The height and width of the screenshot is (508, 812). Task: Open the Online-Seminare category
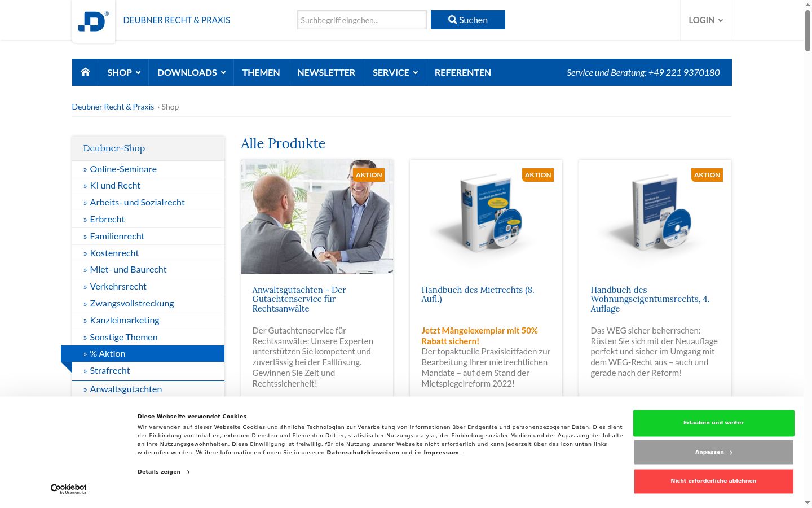click(x=148, y=169)
